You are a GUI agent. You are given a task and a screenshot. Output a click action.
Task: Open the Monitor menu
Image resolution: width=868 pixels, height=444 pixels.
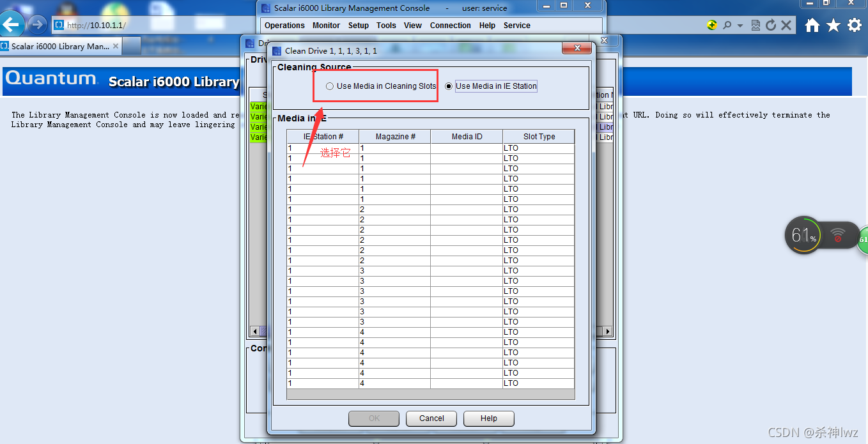[326, 26]
